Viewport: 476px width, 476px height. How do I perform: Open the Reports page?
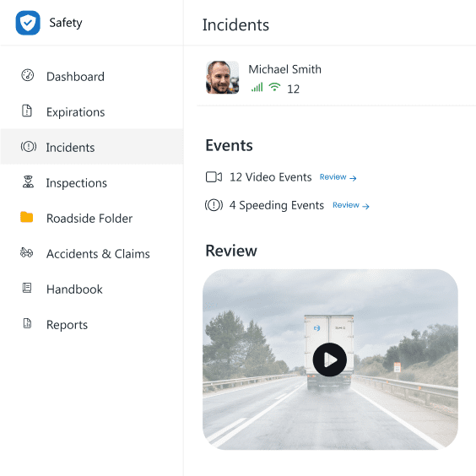(92, 324)
